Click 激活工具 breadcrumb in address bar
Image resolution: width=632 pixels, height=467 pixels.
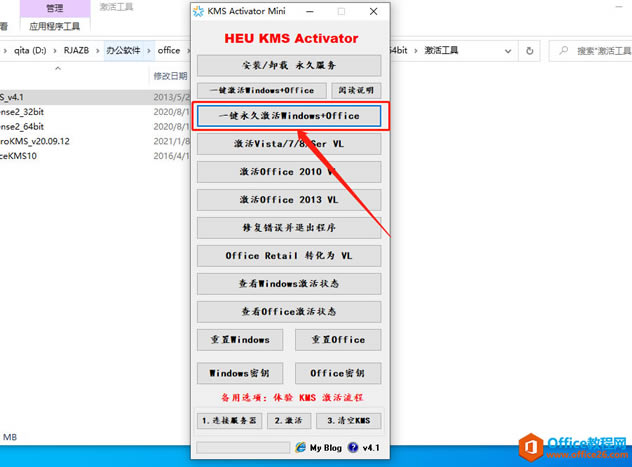click(441, 50)
